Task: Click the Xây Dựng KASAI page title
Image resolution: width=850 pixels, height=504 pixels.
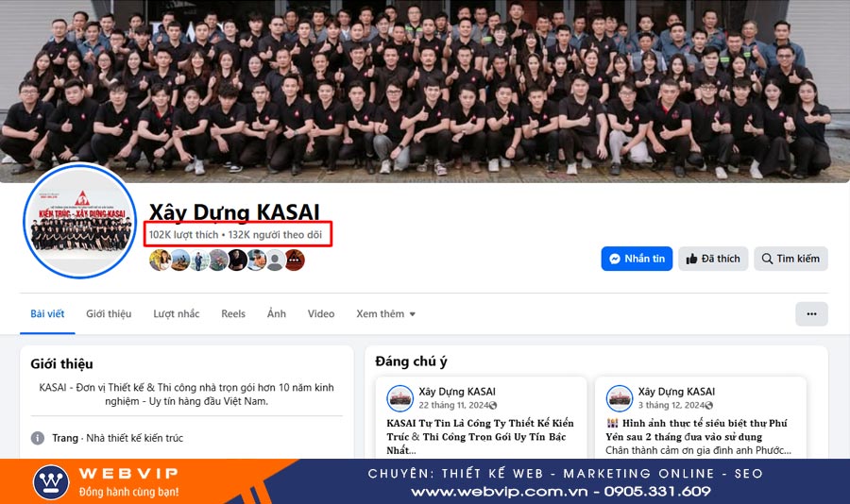Action: coord(234,212)
